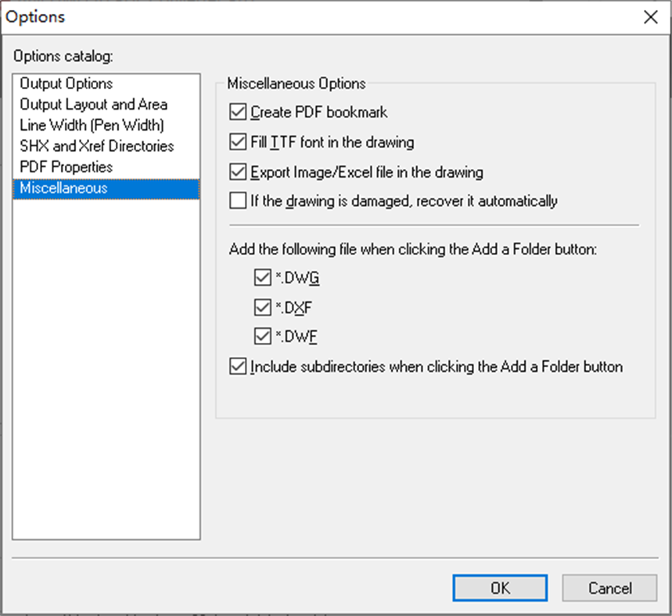Disable adding *.DWF files

[x=264, y=336]
